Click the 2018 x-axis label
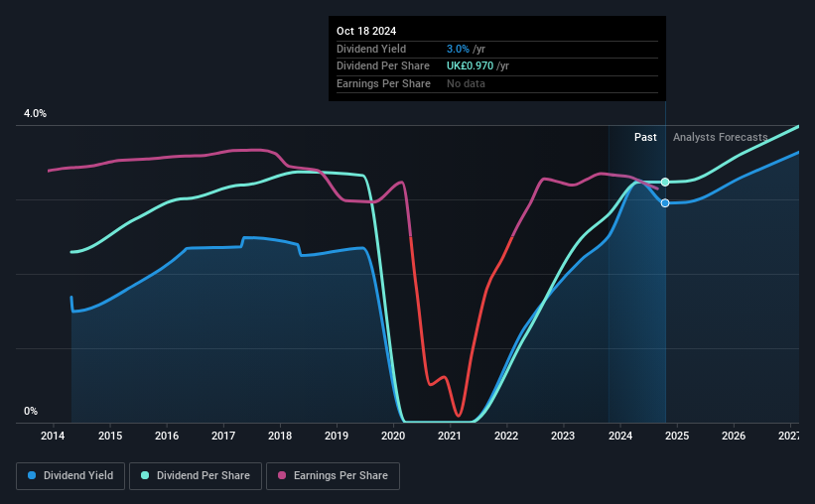The width and height of the screenshot is (815, 504). [x=280, y=436]
